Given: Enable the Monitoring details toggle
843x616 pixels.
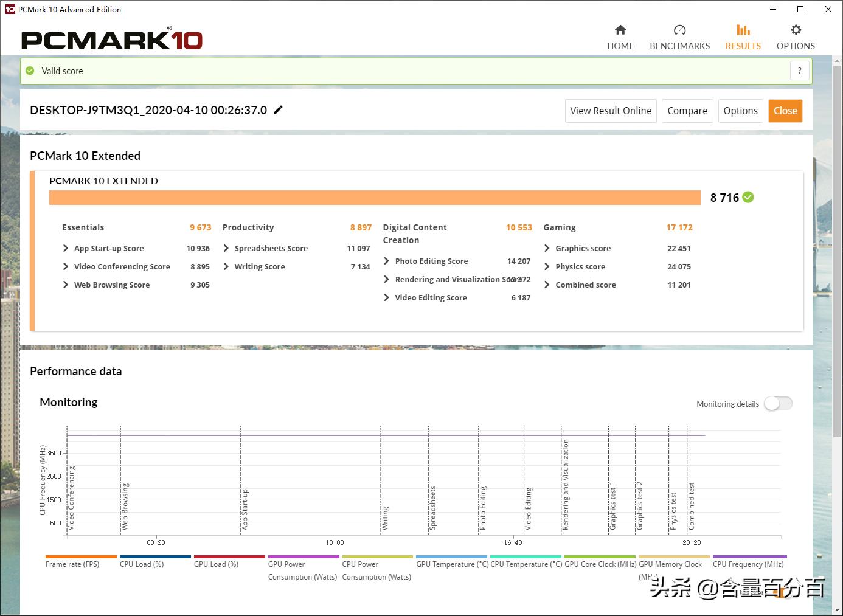Looking at the screenshot, I should 778,404.
